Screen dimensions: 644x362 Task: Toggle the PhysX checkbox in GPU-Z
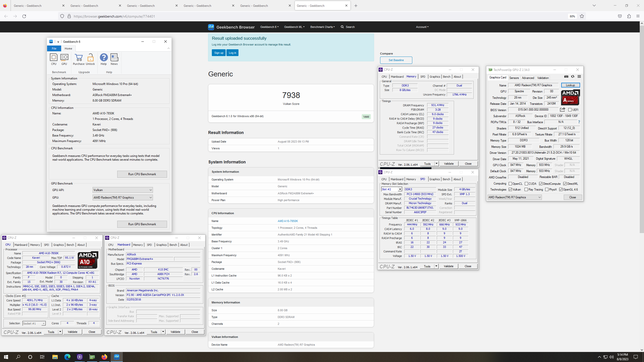point(547,190)
